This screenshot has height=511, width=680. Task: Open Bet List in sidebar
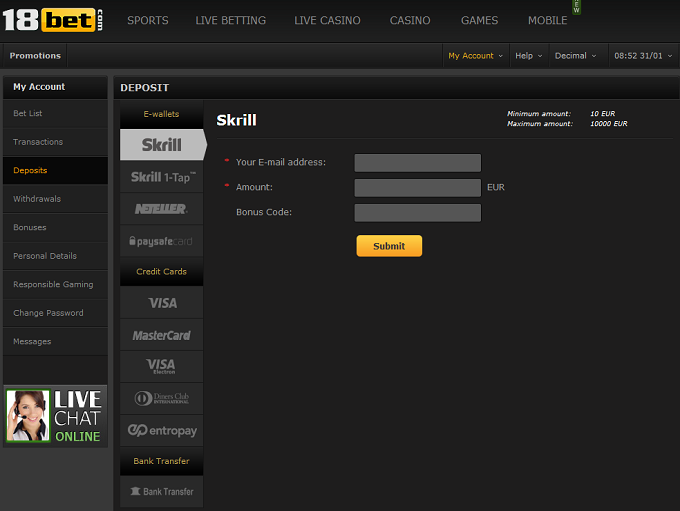56,113
